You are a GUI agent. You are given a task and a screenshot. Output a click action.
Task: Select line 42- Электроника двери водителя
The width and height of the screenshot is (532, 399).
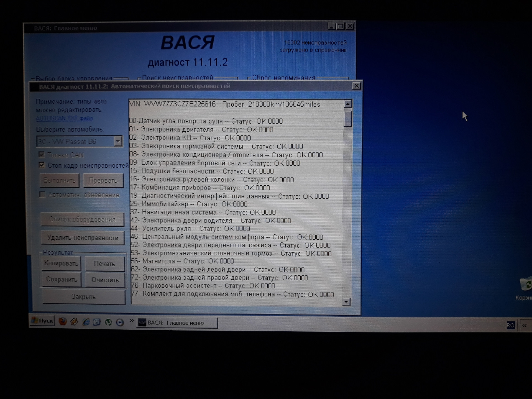[x=211, y=221]
